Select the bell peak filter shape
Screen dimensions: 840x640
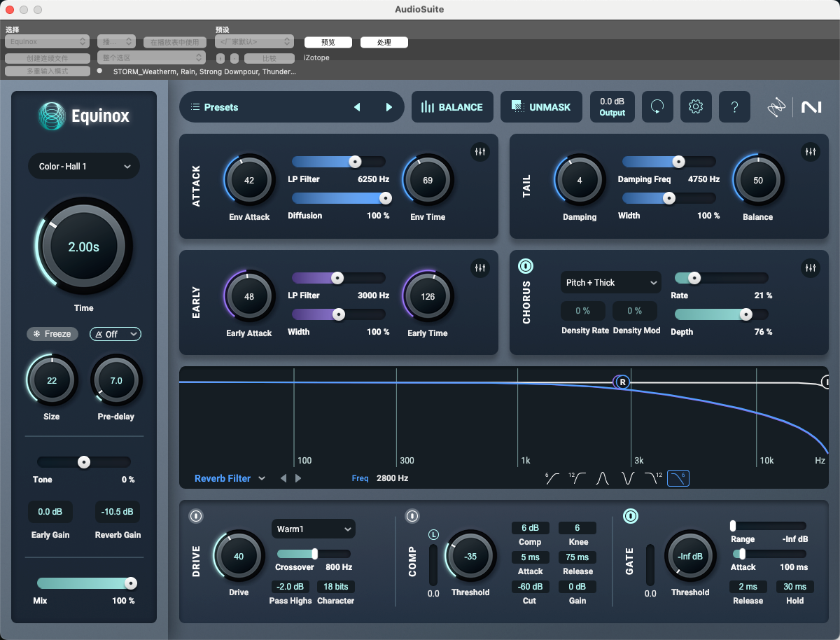pos(603,478)
